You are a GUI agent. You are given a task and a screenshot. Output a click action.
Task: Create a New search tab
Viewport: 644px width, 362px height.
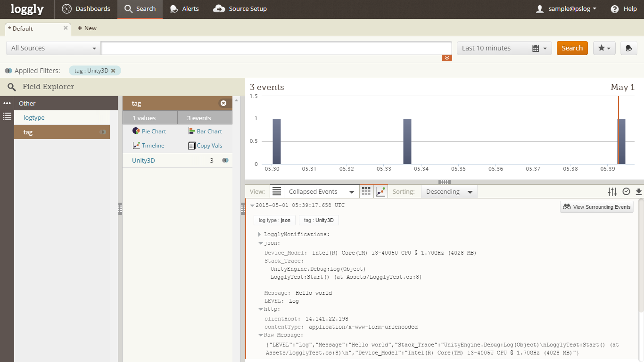coord(87,28)
